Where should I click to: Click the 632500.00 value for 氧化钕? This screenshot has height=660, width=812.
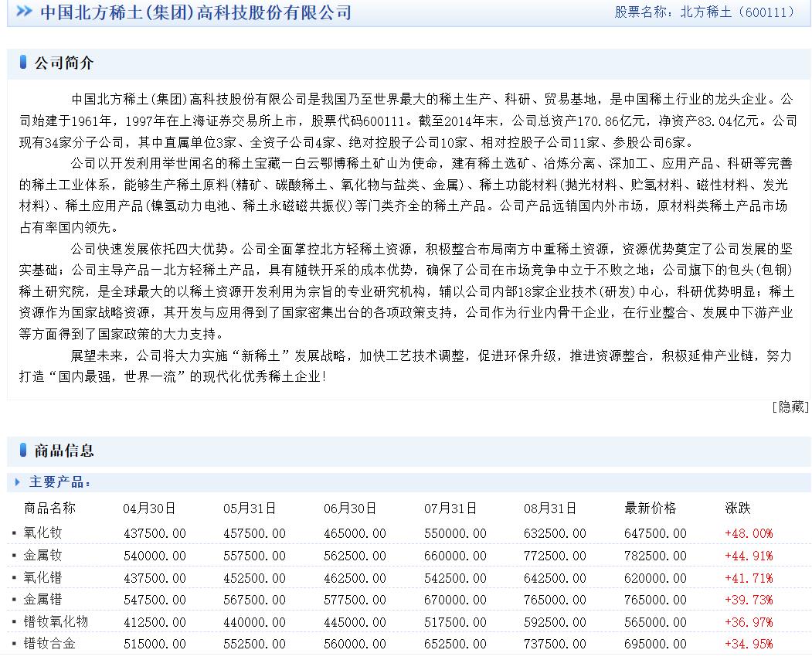tap(555, 533)
